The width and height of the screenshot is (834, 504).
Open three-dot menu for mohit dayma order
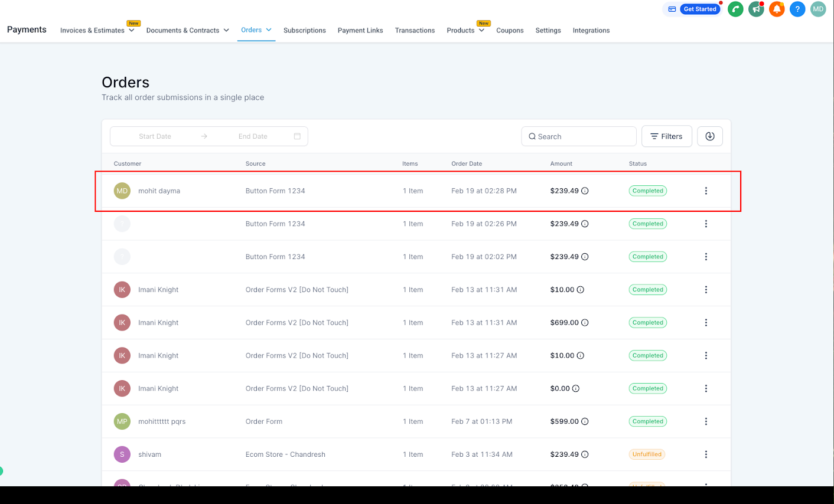[706, 191]
